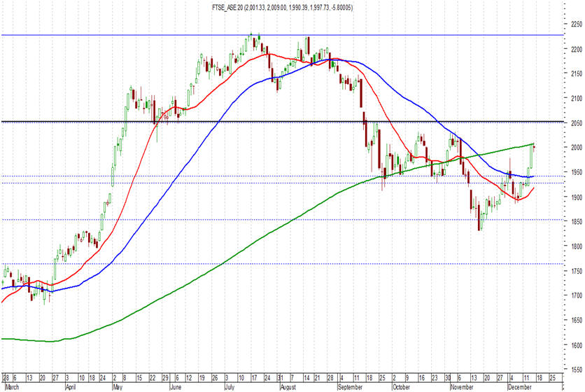Select the 1950 price scale value
This screenshot has height=392, width=585.
pyautogui.click(x=576, y=172)
